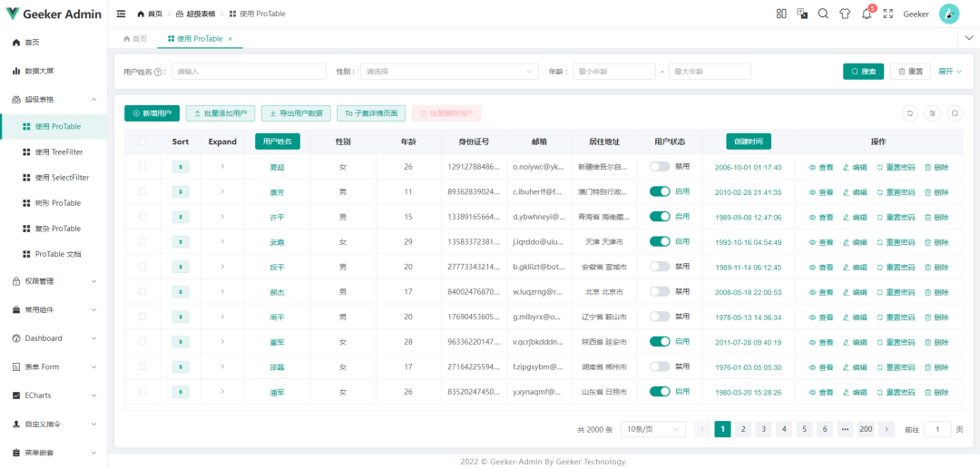Click the theme T-shirt icon

(845, 14)
